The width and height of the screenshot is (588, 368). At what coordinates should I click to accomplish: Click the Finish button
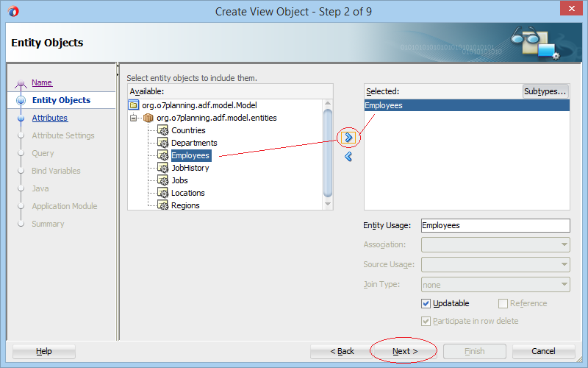pos(474,351)
